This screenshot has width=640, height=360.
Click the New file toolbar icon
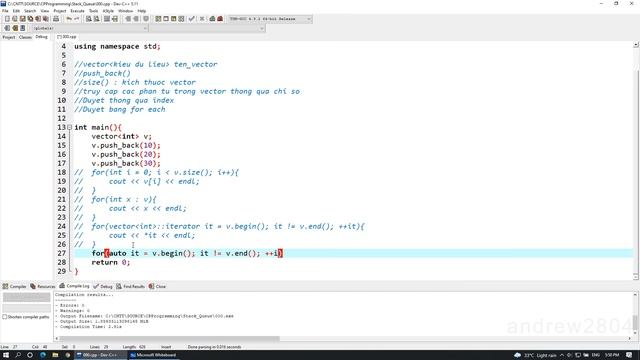(x=7, y=19)
